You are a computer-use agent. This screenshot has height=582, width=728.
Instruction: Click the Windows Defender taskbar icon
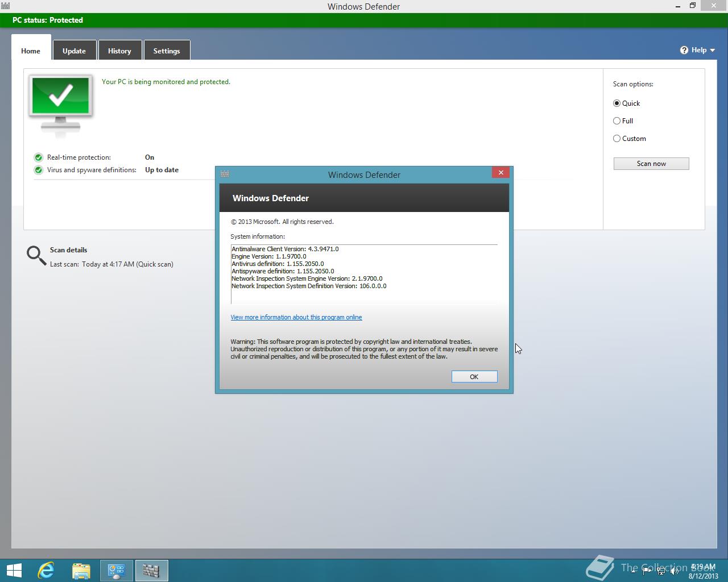coord(151,570)
